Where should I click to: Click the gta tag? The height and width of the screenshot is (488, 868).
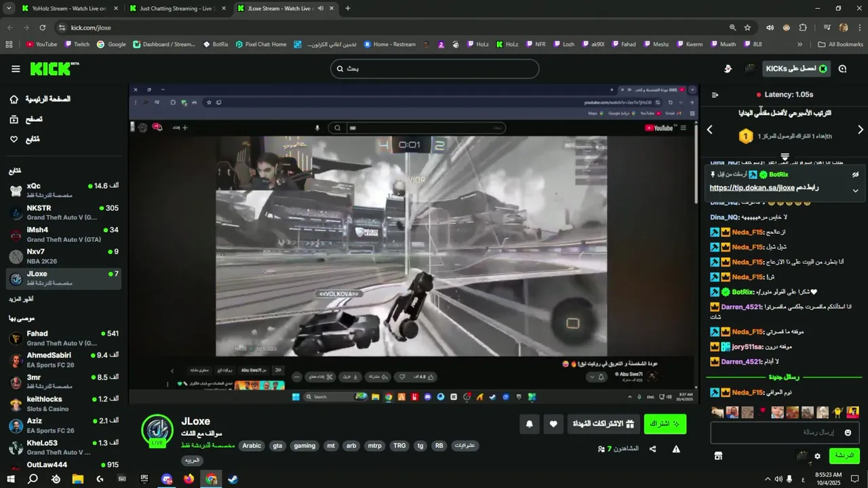pyautogui.click(x=277, y=446)
